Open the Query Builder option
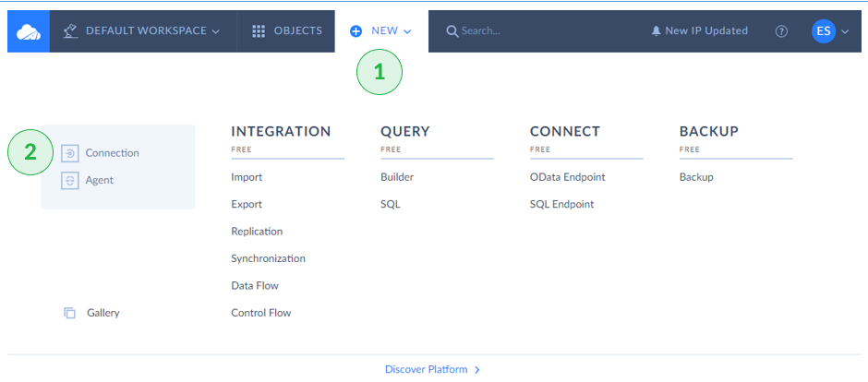Image resolution: width=868 pixels, height=382 pixels. (397, 177)
